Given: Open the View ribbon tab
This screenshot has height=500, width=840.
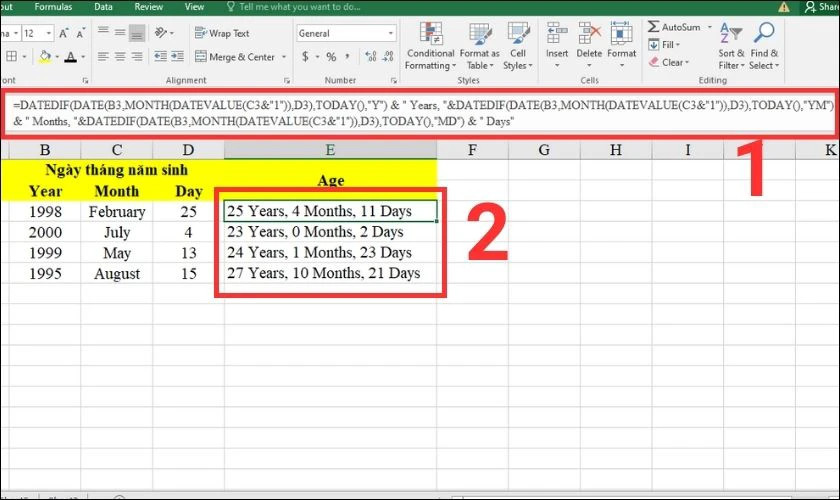Looking at the screenshot, I should (x=194, y=7).
